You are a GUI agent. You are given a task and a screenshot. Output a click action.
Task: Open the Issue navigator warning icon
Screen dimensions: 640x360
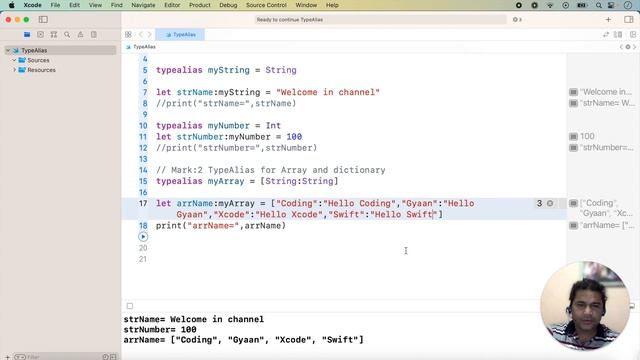pyautogui.click(x=80, y=35)
